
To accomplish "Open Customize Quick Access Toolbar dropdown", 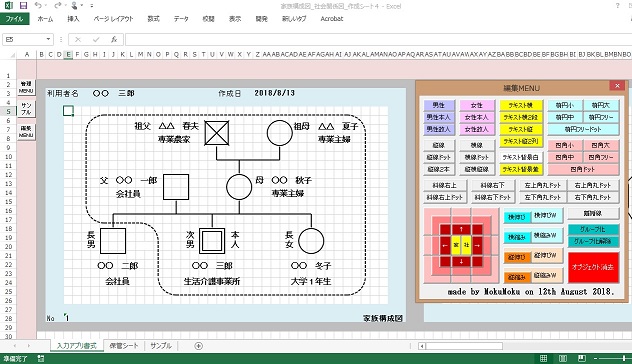I will tap(92, 6).
